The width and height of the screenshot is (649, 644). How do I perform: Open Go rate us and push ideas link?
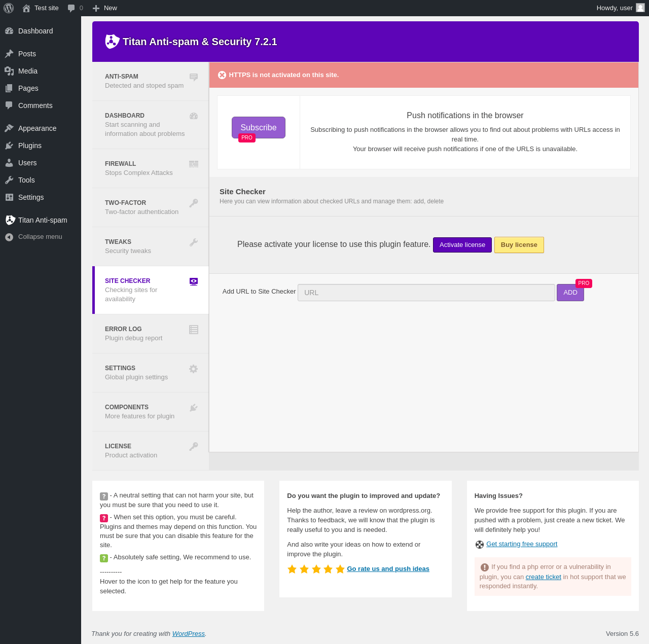[x=388, y=569]
